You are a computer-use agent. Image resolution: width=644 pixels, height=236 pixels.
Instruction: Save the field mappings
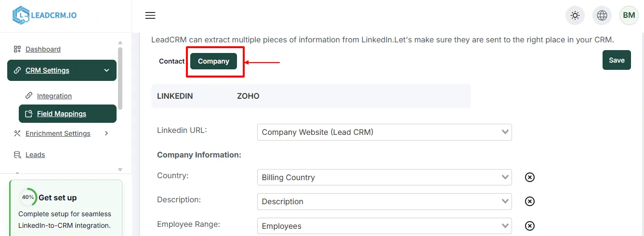pos(617,60)
